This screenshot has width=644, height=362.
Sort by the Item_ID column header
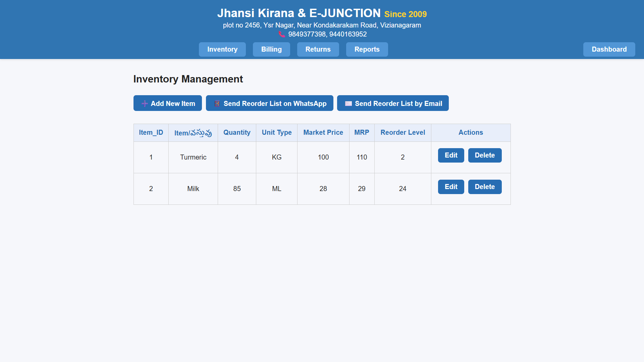(x=151, y=132)
